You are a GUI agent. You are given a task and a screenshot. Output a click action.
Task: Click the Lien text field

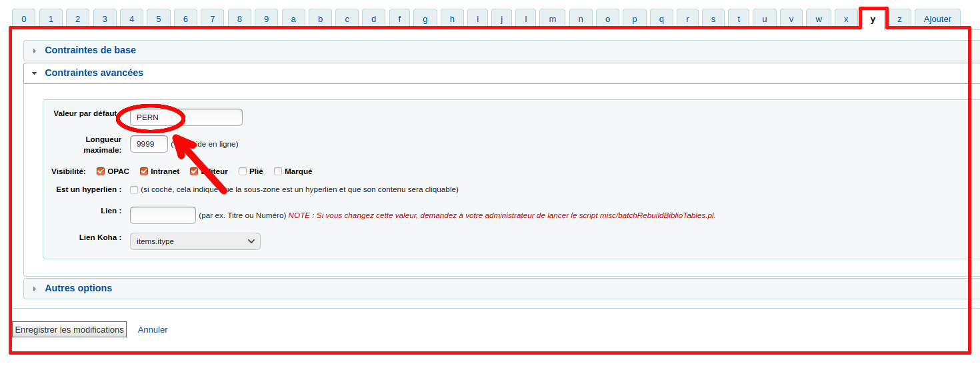point(163,215)
